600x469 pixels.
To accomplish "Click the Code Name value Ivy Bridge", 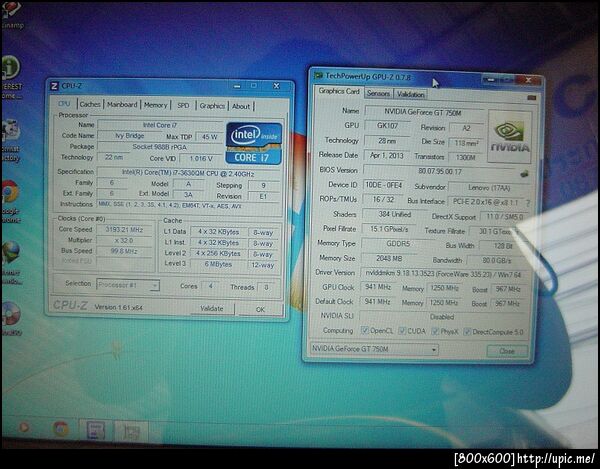I will click(x=129, y=135).
